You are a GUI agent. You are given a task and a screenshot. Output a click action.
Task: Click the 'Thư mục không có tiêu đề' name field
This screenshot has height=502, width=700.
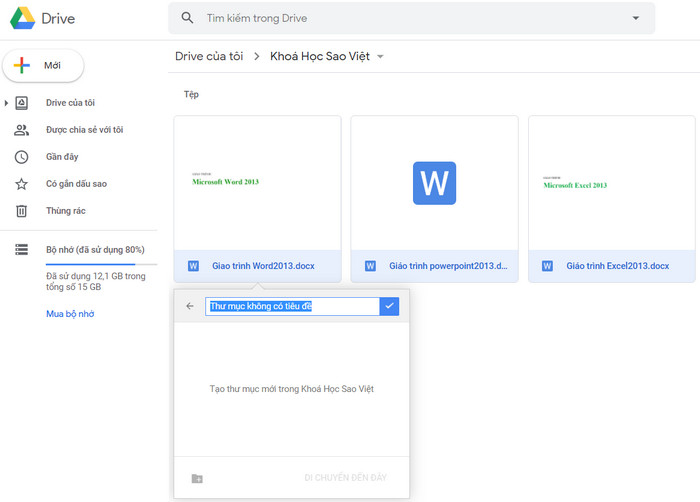tap(292, 306)
